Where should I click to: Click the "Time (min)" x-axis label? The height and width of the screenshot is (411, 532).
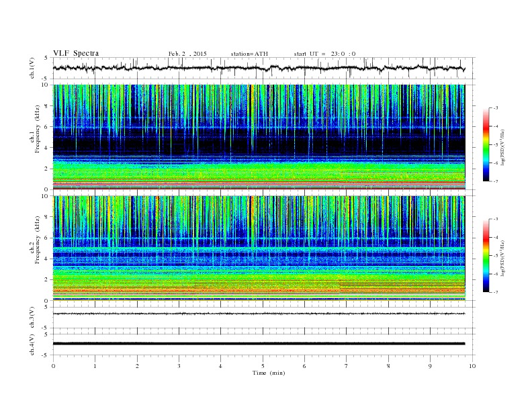pos(269,373)
